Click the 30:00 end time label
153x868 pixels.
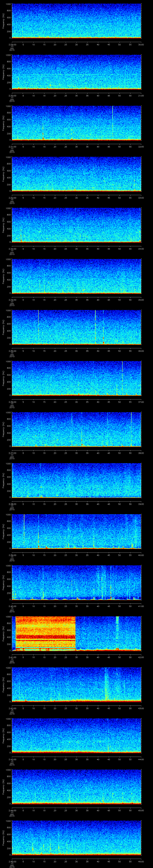tap(141, 44)
